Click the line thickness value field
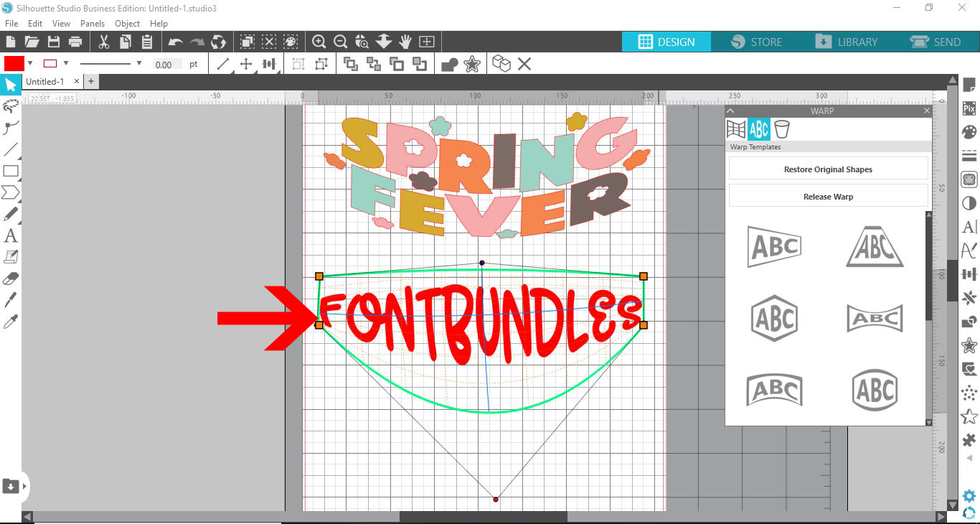This screenshot has height=524, width=980. point(166,64)
